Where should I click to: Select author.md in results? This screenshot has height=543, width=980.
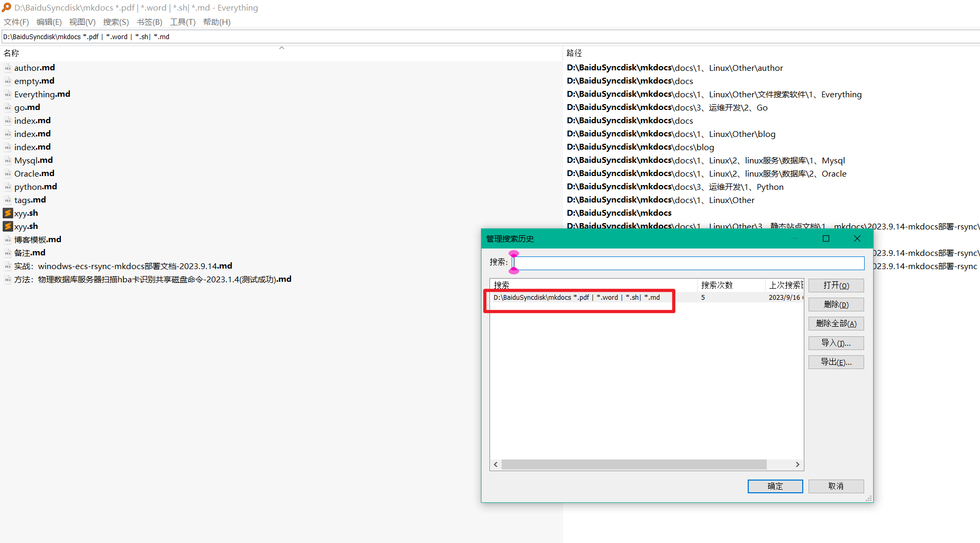34,68
